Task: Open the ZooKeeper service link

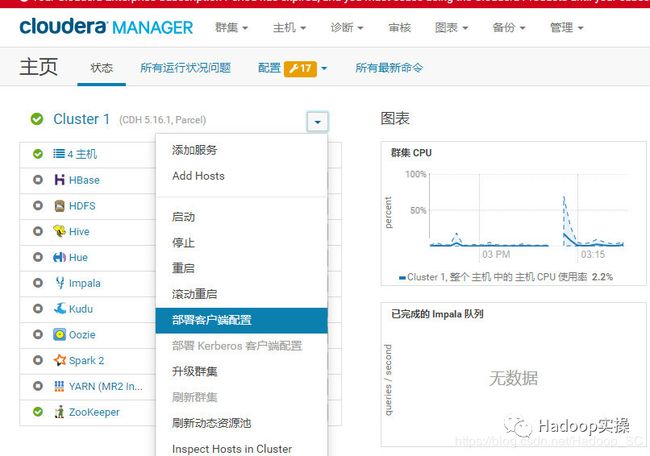Action: pyautogui.click(x=94, y=412)
